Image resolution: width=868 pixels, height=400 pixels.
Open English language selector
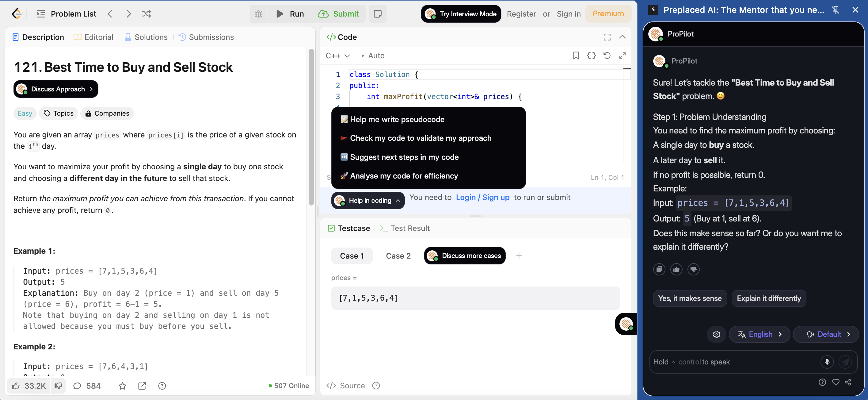click(759, 334)
